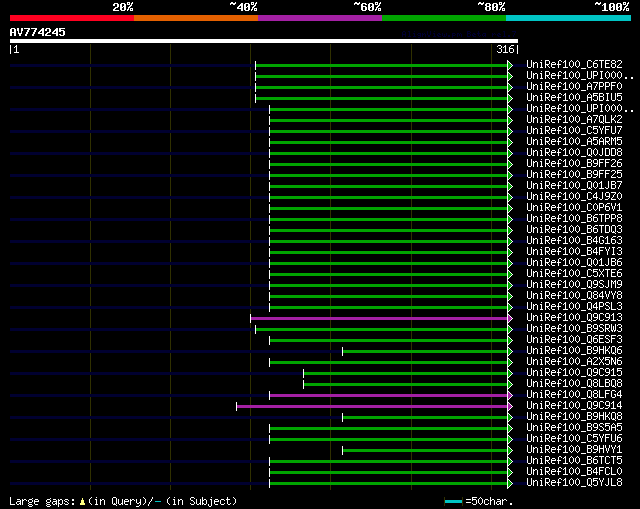Viewport: 640px width, 509px height.
Task: Click the purple alignment bar for Q8LFG4
Action: pos(388,396)
